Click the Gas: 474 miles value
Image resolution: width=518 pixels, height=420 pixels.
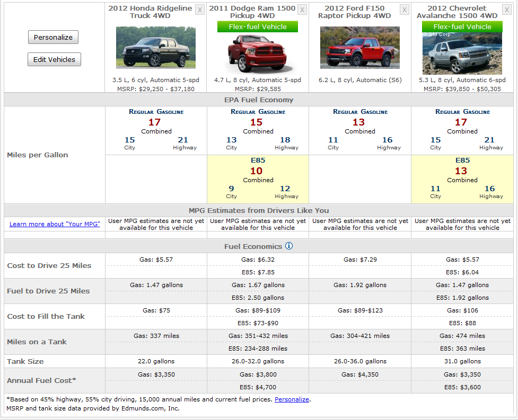[462, 336]
